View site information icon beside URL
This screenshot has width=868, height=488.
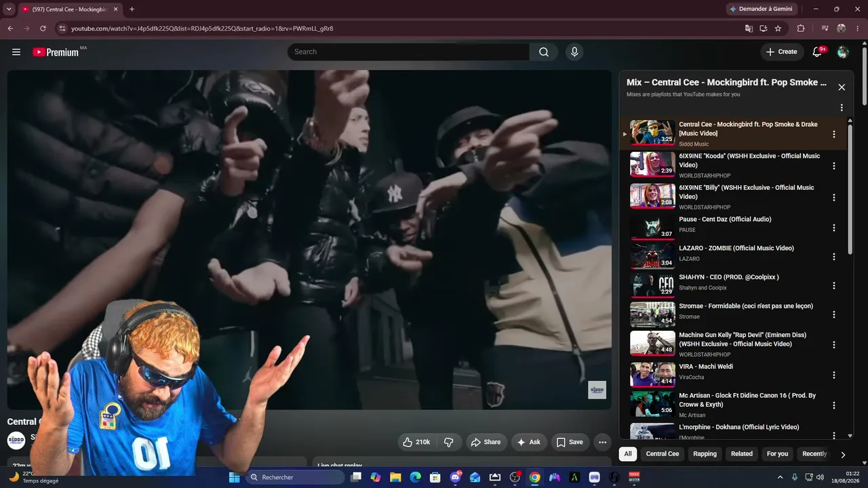pyautogui.click(x=62, y=28)
